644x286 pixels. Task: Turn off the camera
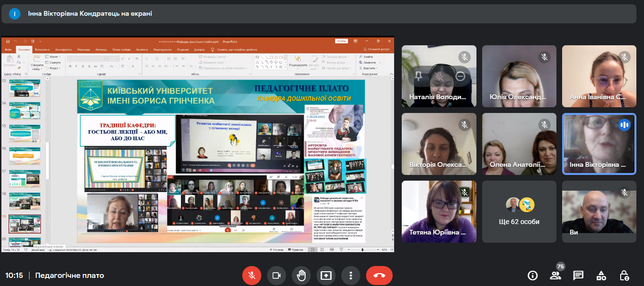click(277, 276)
